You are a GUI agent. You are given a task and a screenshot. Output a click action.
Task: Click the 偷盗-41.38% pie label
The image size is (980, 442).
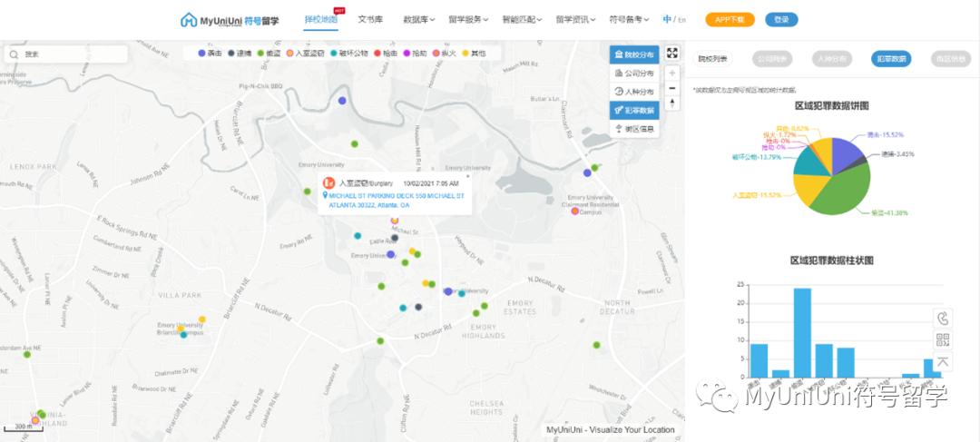[x=890, y=213]
